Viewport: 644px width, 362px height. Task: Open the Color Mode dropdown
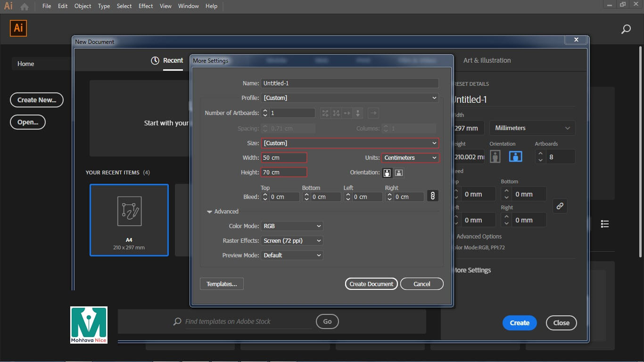point(292,226)
